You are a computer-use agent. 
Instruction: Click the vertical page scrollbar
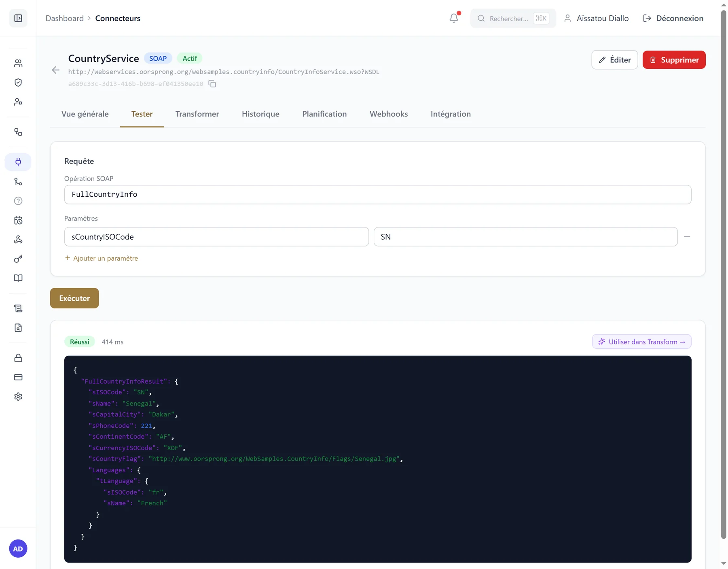(x=724, y=275)
